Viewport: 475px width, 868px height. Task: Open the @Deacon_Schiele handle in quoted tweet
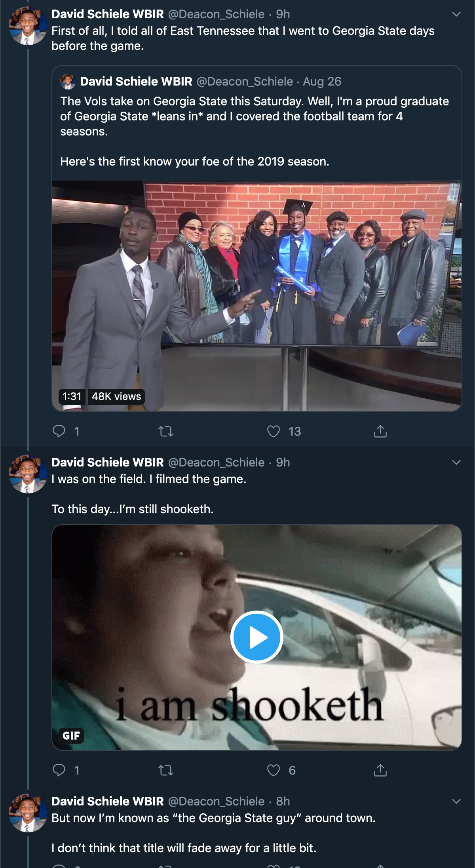tap(245, 82)
